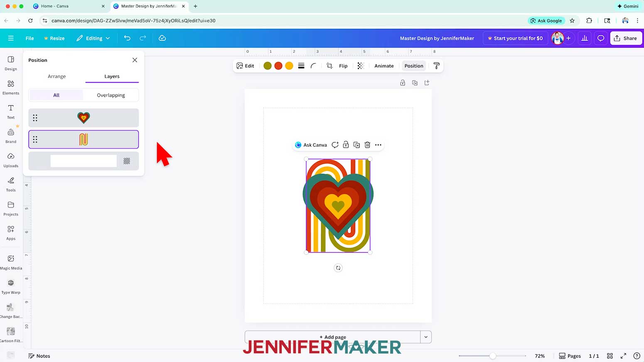Open grid view of pages
Viewport: 644px width, 362px height.
(x=610, y=356)
